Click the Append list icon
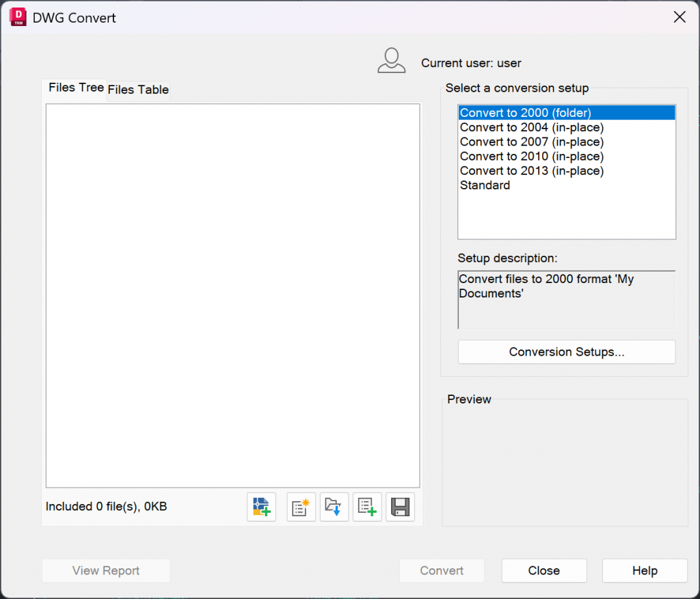This screenshot has width=700, height=599. pyautogui.click(x=367, y=507)
